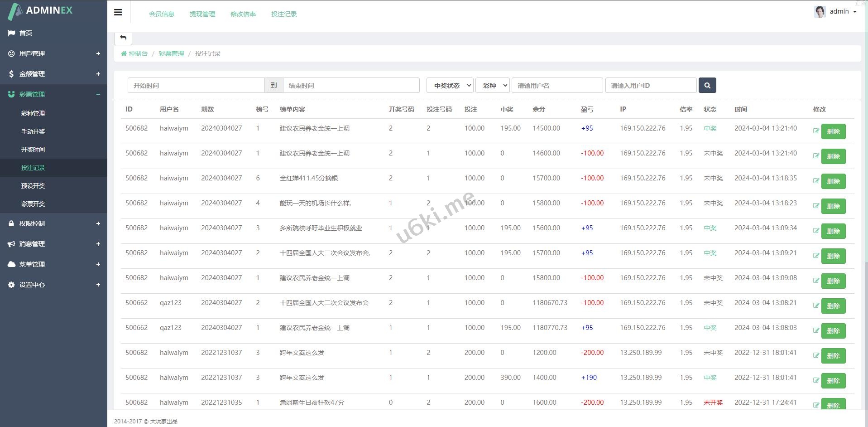This screenshot has height=427, width=868.
Task: Select 手动开奖 in the sidebar
Action: pyautogui.click(x=33, y=131)
